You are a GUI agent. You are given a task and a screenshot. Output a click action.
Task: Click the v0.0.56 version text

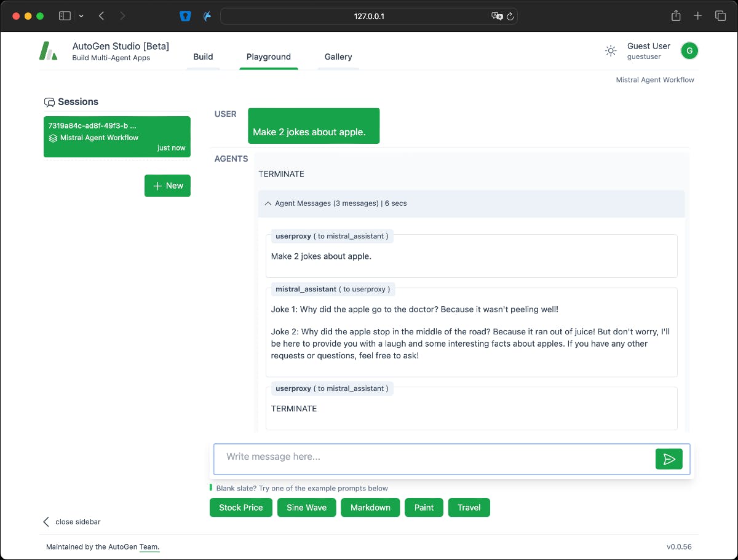[x=679, y=546]
